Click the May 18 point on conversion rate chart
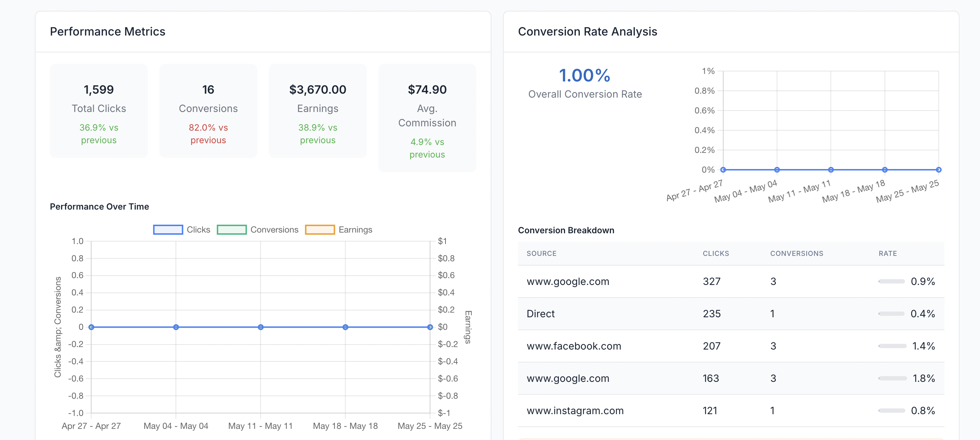The height and width of the screenshot is (440, 980). click(x=885, y=170)
